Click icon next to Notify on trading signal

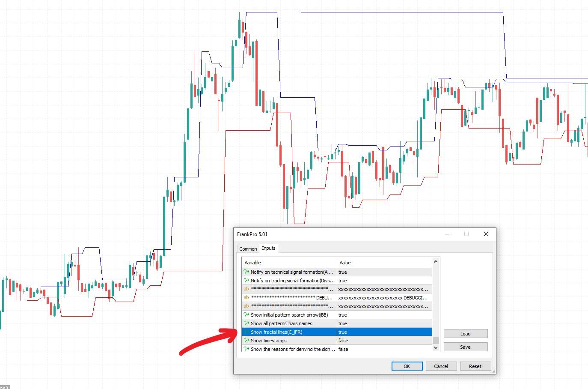click(246, 281)
